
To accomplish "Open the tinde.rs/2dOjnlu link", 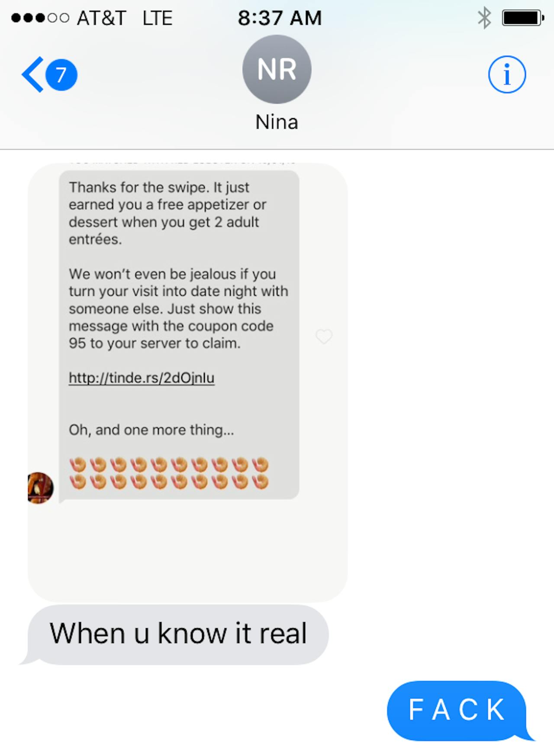I will 142,378.
